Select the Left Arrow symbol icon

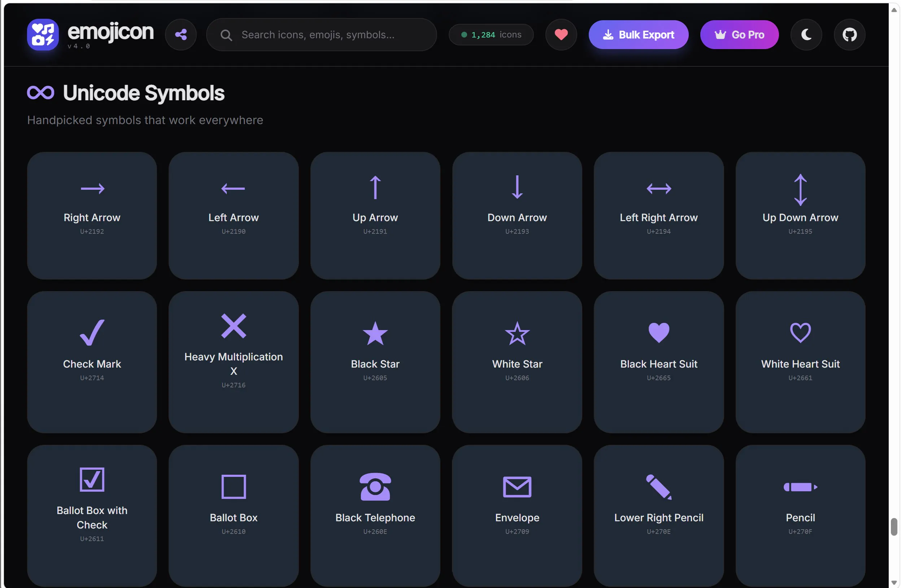click(x=233, y=188)
